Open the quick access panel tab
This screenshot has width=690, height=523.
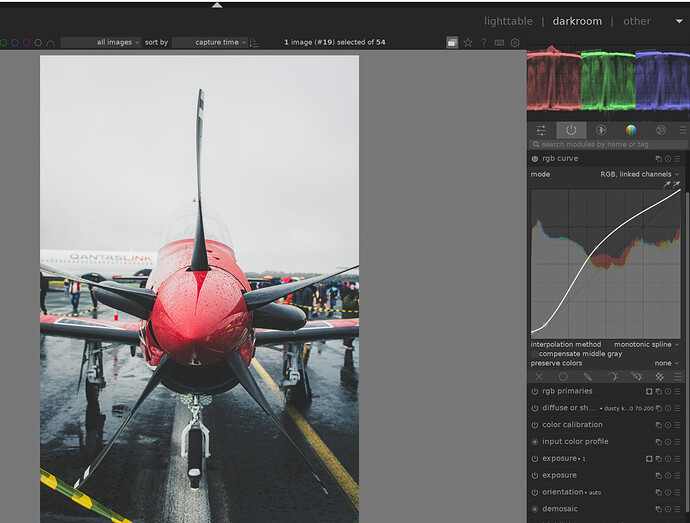tap(541, 130)
